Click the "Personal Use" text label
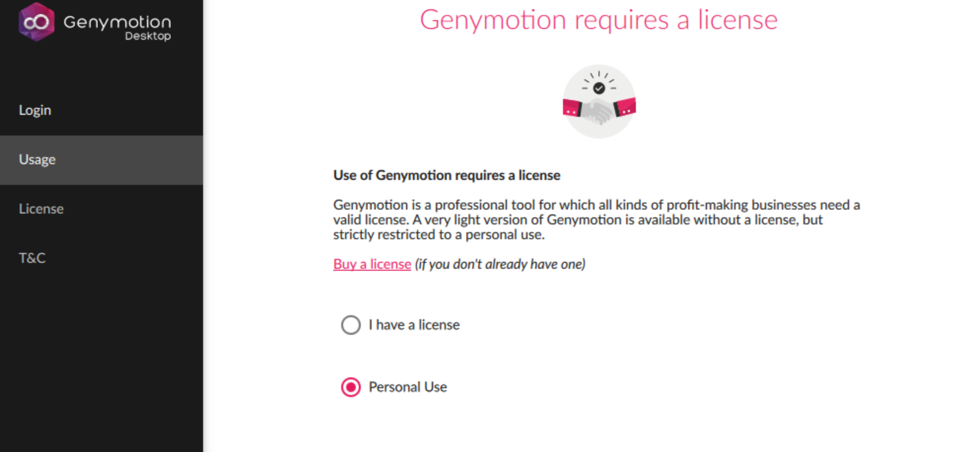Image resolution: width=980 pixels, height=452 pixels. [x=408, y=387]
